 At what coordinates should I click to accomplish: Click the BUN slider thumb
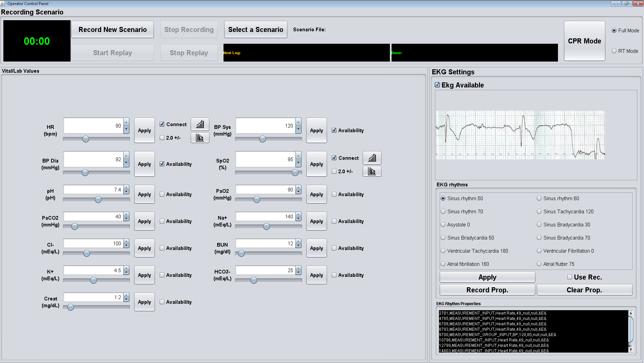[241, 253]
